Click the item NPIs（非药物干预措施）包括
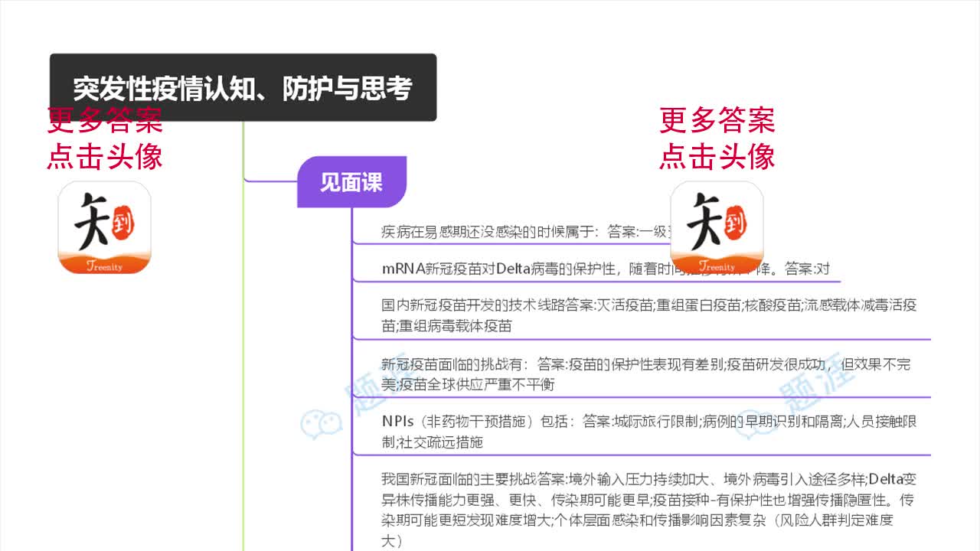Image resolution: width=980 pixels, height=551 pixels. [x=649, y=432]
